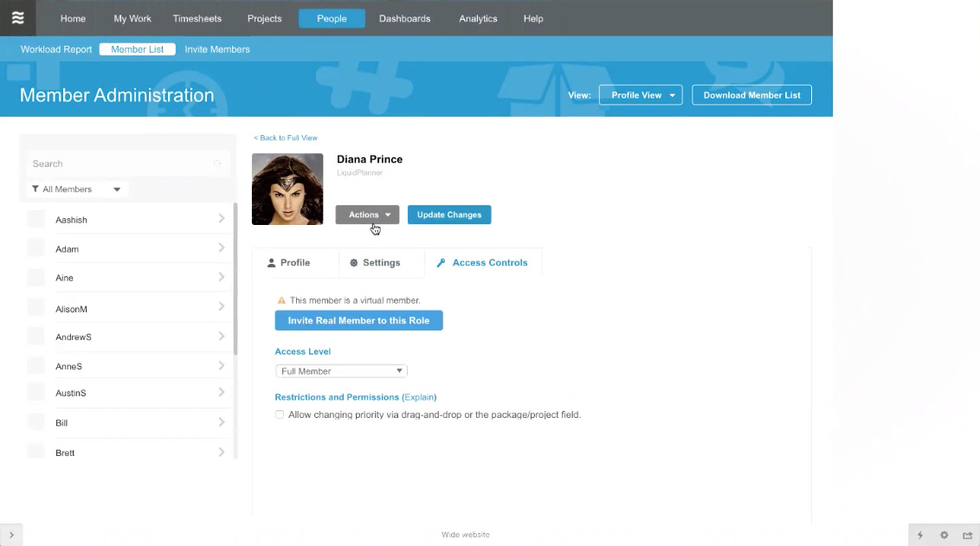Follow the Back to Full View link

(286, 138)
